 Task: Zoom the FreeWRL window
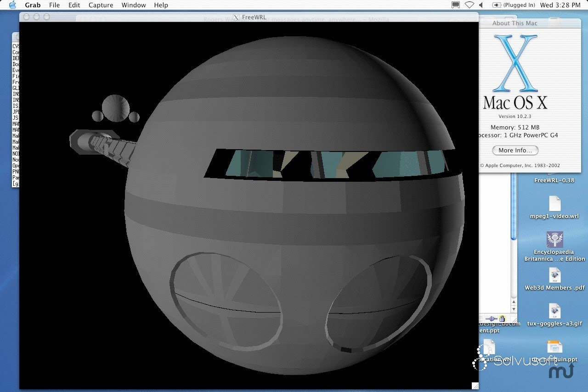tap(47, 17)
